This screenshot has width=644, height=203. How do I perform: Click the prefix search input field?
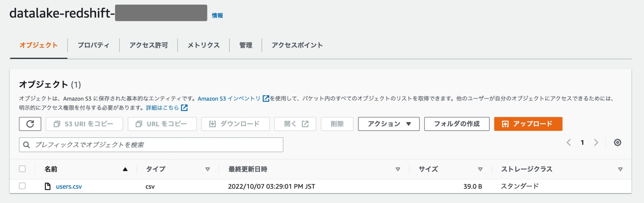[x=151, y=145]
